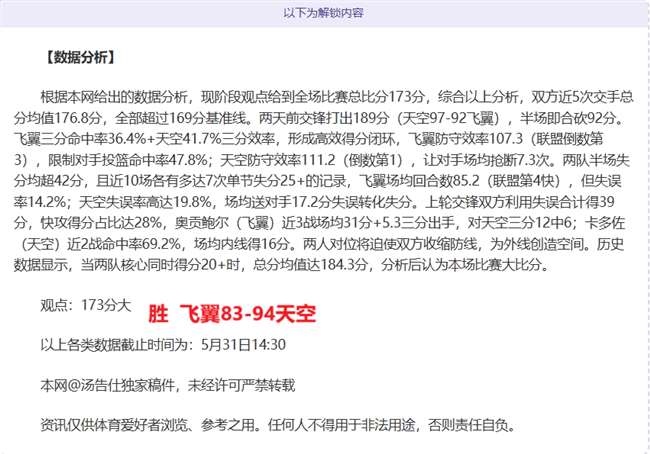Click the line containing '天空防守效率111.2'
Viewport: 650px width, 454px height.
[322, 160]
